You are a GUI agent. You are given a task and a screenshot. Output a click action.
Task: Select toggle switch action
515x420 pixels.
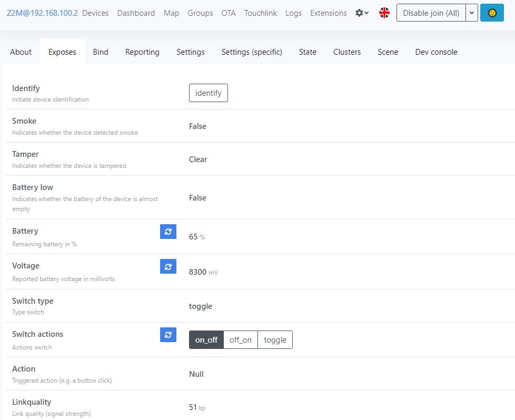[x=275, y=340]
